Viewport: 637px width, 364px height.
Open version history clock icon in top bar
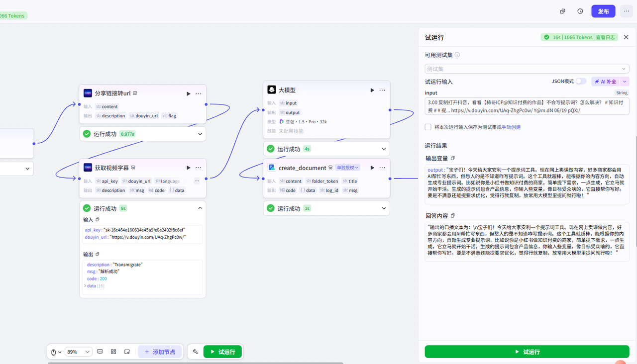coord(580,11)
